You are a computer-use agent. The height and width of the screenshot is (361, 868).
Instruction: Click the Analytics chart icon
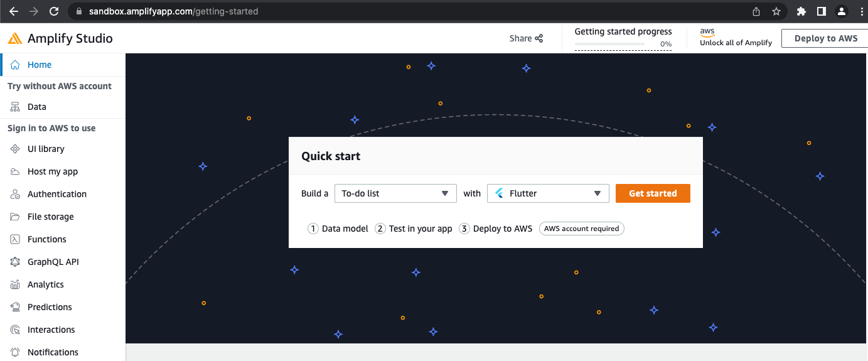[15, 284]
